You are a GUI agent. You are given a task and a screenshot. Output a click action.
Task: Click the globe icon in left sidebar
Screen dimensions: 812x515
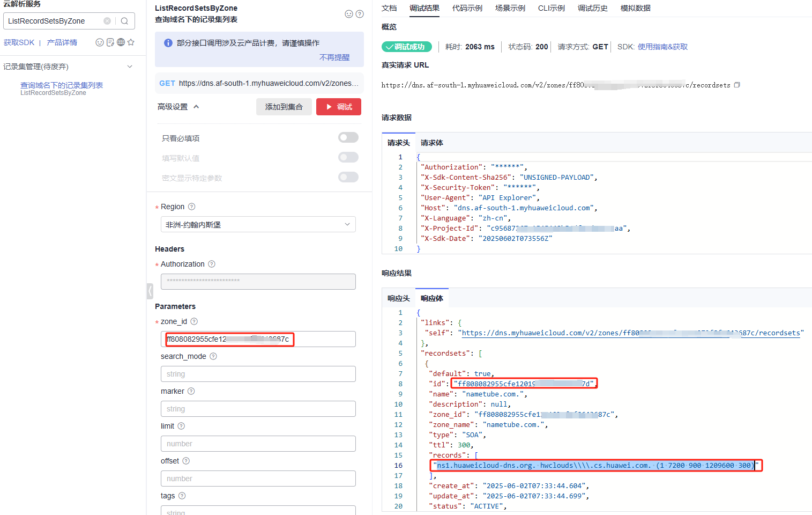121,42
